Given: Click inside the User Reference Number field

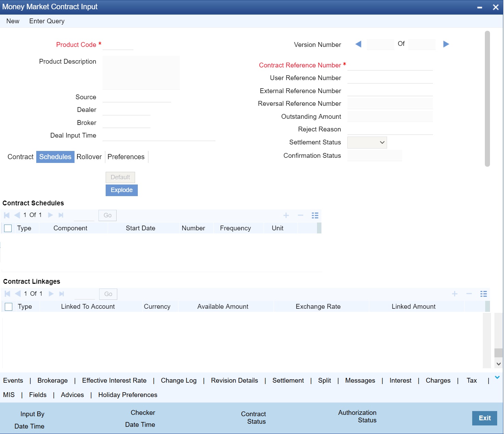Looking at the screenshot, I should (x=390, y=78).
